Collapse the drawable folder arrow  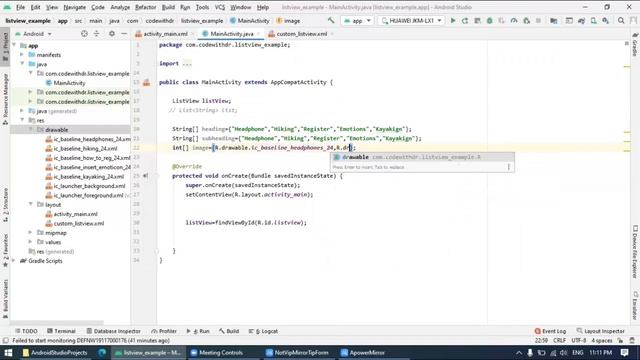tap(31, 130)
